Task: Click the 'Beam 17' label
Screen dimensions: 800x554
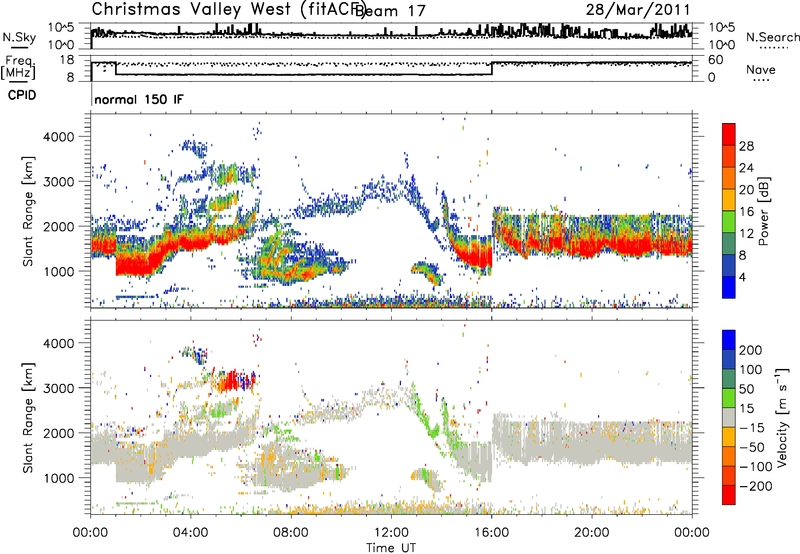Action: coord(391,11)
